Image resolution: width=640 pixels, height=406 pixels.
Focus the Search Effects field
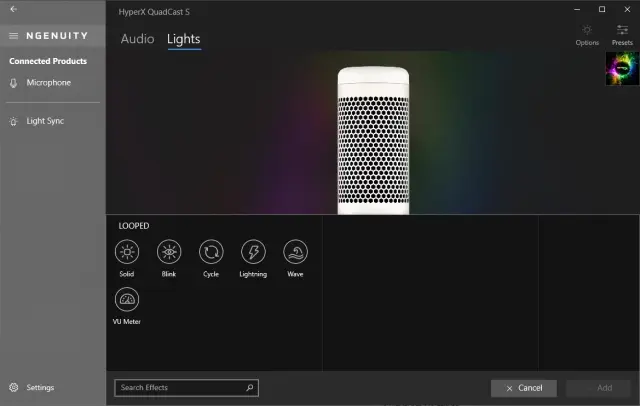point(187,388)
